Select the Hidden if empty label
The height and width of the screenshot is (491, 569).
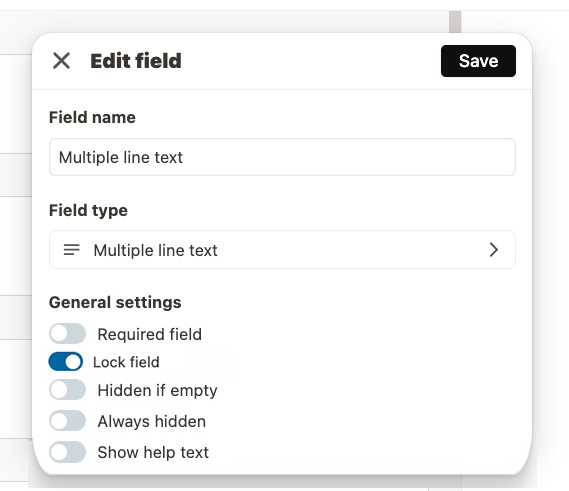pos(157,390)
